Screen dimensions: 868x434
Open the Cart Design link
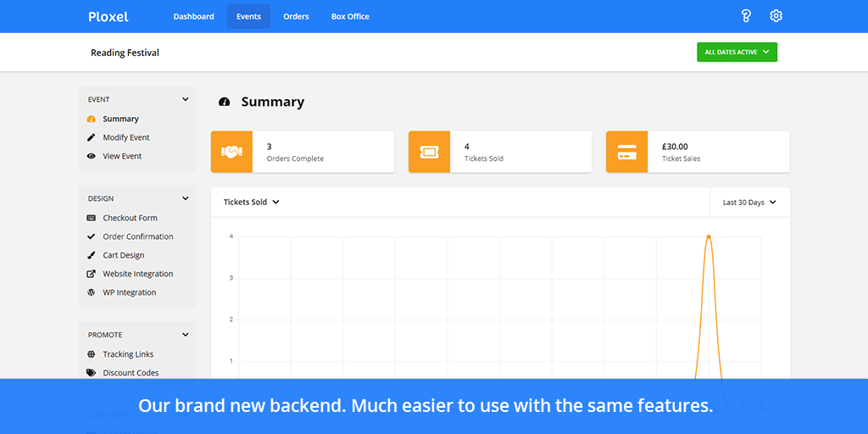(x=124, y=255)
